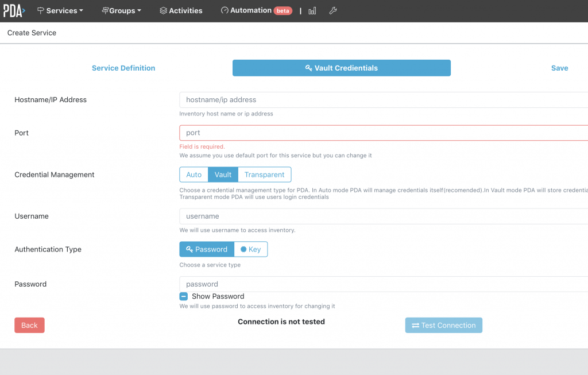Select Key authentication type

tap(250, 249)
